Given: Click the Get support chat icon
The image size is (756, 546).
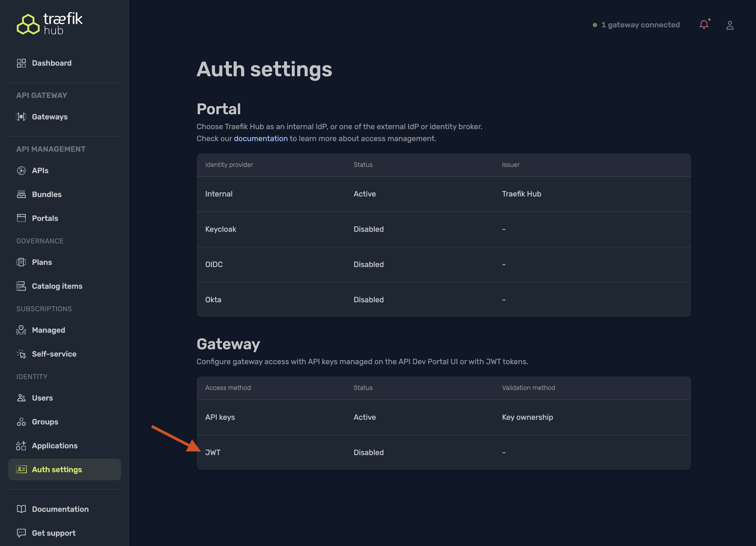Looking at the screenshot, I should coord(21,533).
